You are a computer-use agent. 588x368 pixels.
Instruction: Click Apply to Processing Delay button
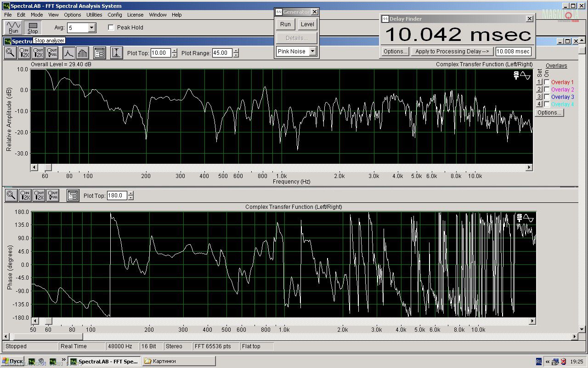(x=452, y=52)
